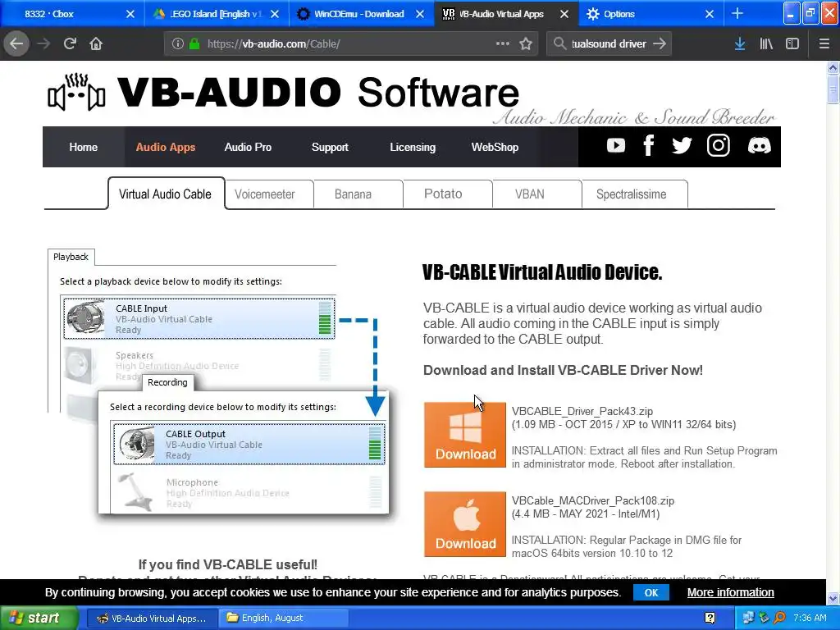This screenshot has height=630, width=840.
Task: Open the hamburger application menu
Action: click(824, 44)
